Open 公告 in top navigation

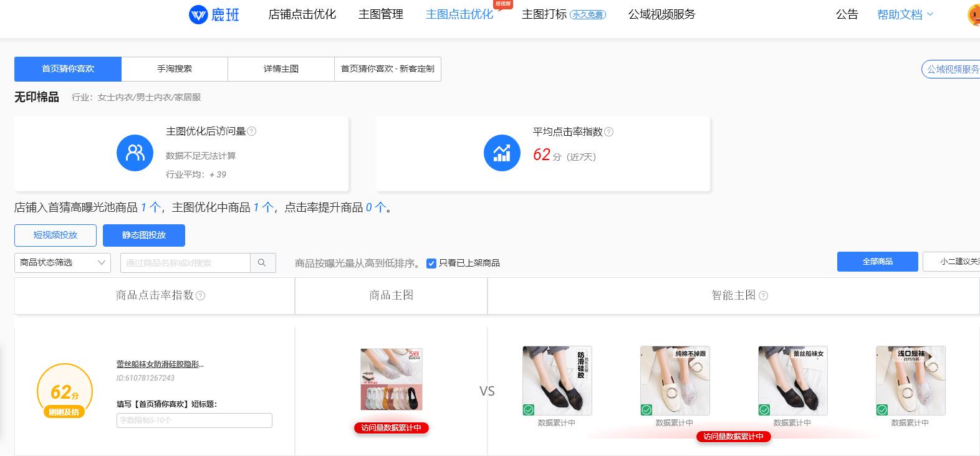(x=847, y=14)
